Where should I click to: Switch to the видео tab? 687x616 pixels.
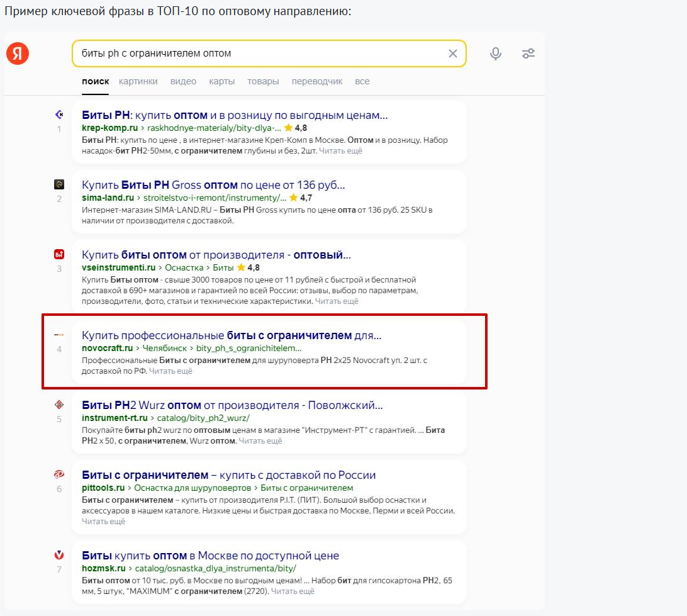183,81
